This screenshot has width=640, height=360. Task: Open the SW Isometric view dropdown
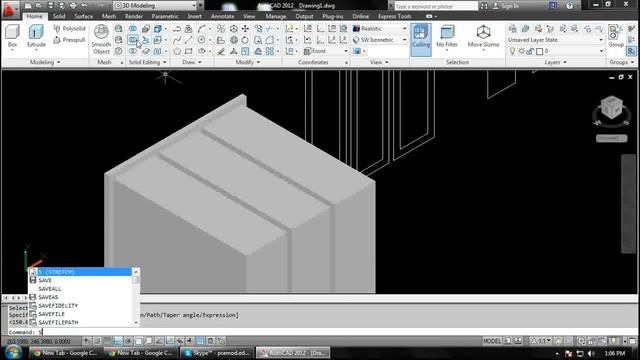pos(380,40)
